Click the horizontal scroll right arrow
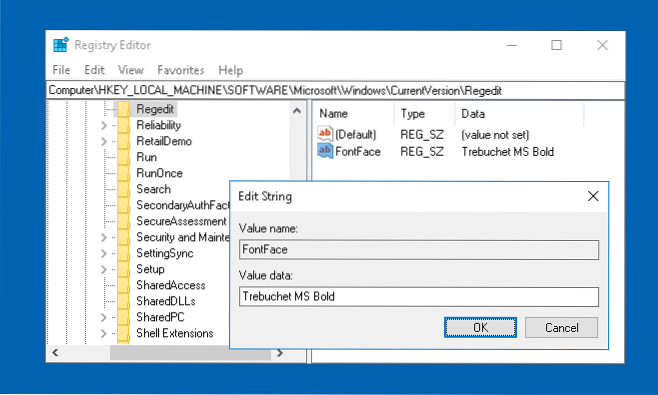 tap(280, 353)
